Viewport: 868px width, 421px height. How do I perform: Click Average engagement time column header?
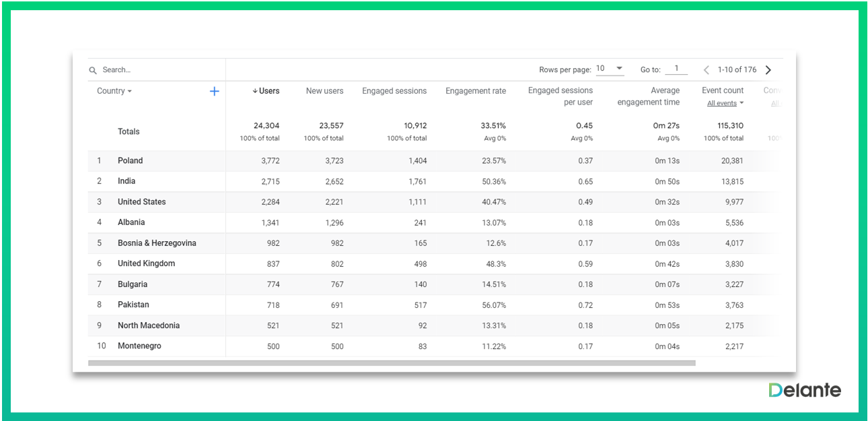(x=648, y=96)
